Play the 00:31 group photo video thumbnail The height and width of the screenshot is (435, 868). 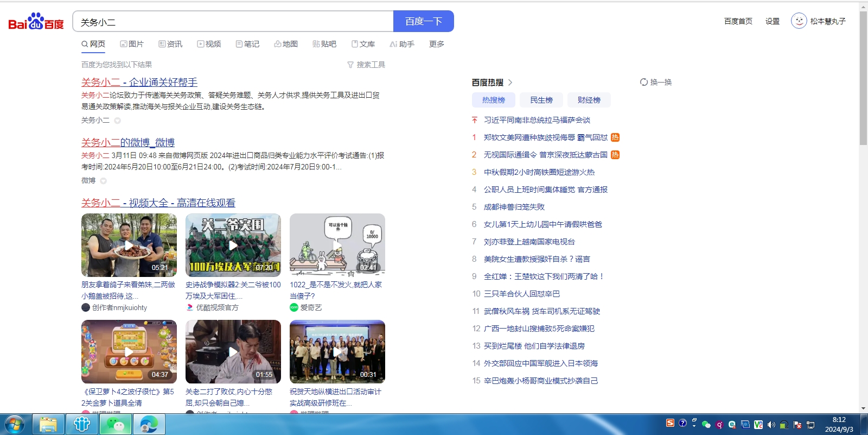point(337,352)
